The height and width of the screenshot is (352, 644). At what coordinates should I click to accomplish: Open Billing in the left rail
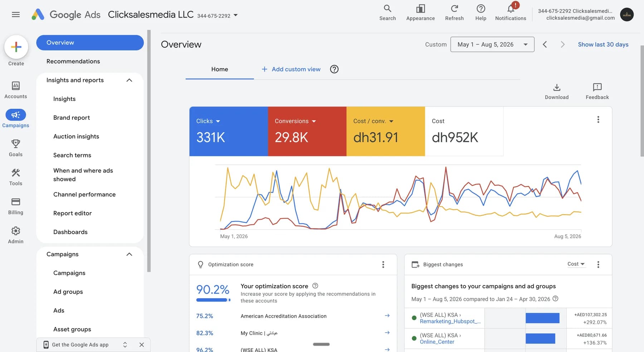[16, 206]
